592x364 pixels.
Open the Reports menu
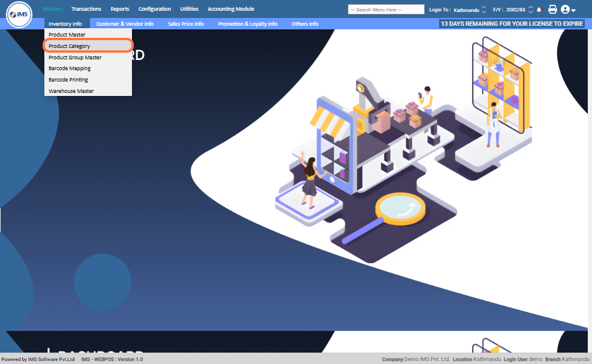pyautogui.click(x=120, y=9)
